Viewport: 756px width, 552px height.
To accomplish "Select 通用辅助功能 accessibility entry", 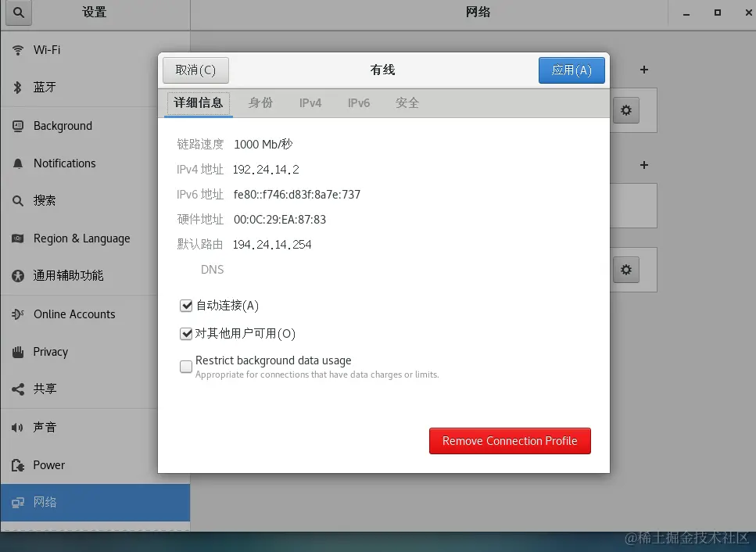I will pyautogui.click(x=95, y=276).
